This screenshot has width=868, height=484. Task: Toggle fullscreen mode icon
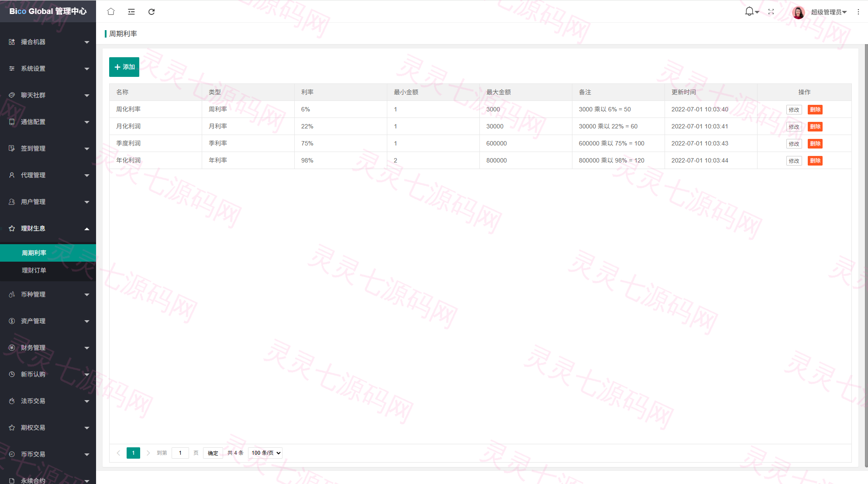pos(771,12)
